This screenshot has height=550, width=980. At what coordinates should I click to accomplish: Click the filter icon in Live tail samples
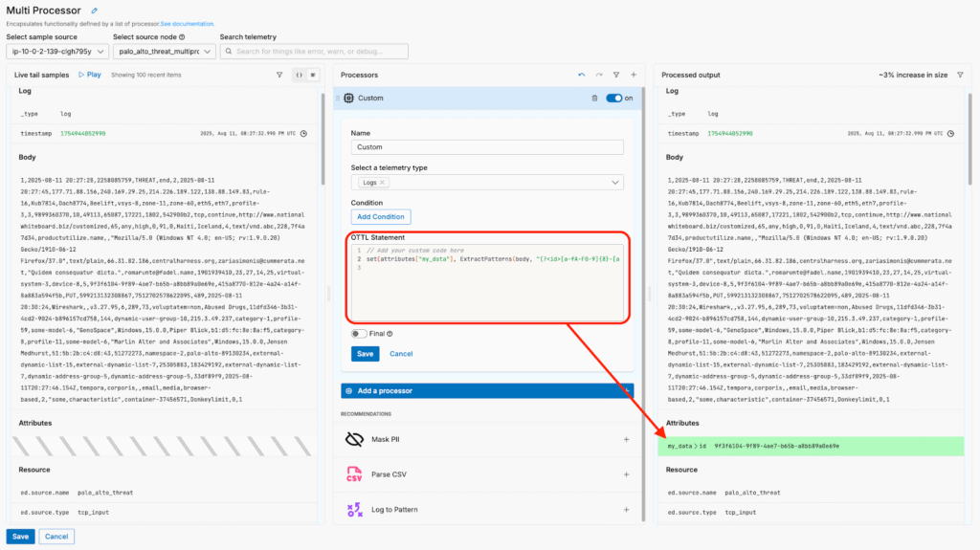click(x=279, y=75)
